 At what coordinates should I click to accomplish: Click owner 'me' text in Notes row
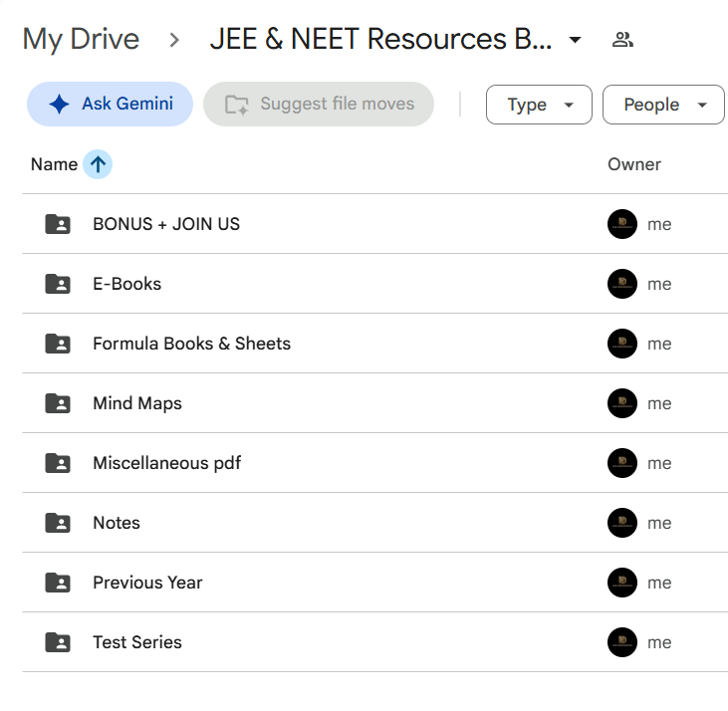tap(659, 523)
